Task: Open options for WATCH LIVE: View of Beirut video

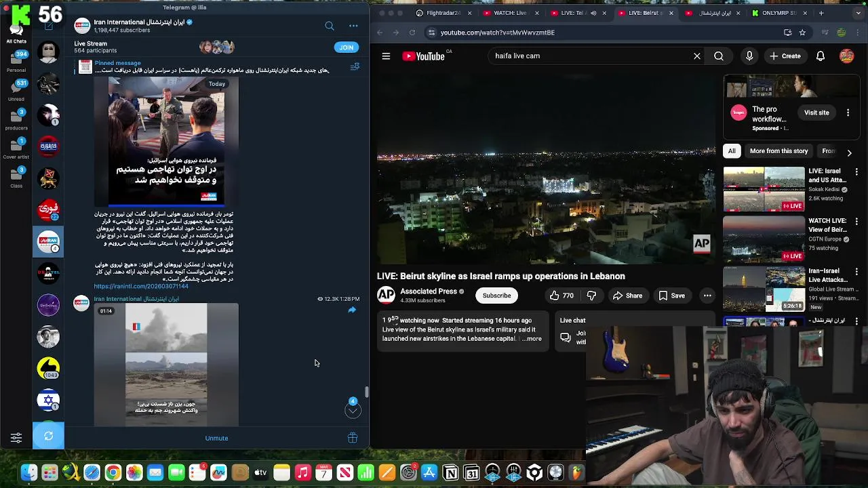Action: click(x=856, y=222)
